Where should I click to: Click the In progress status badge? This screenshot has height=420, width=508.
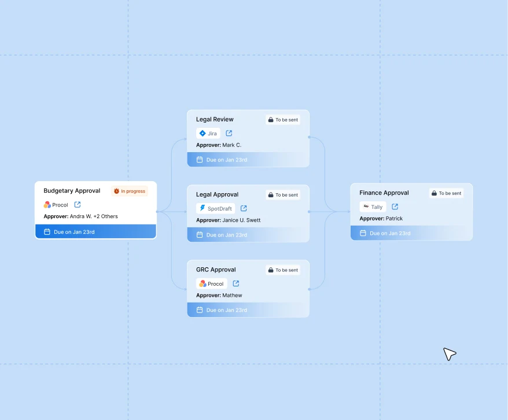pos(130,191)
